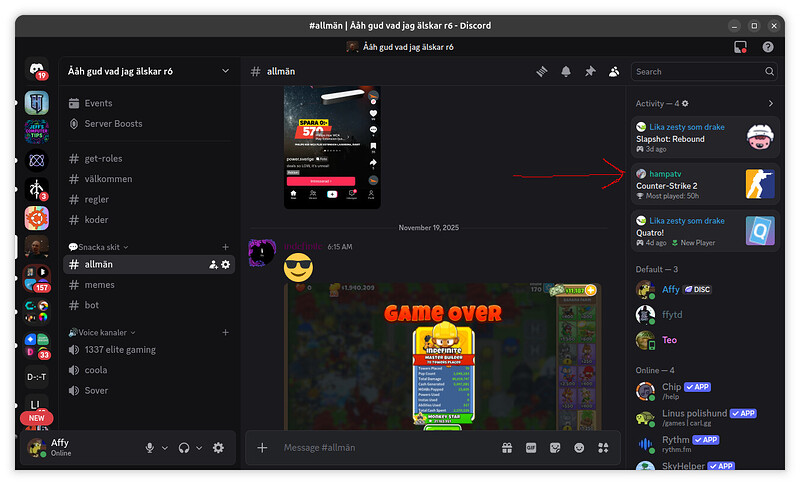Viewport: 800px width, 485px height.
Task: Mute the microphone in user panel
Action: click(x=150, y=448)
